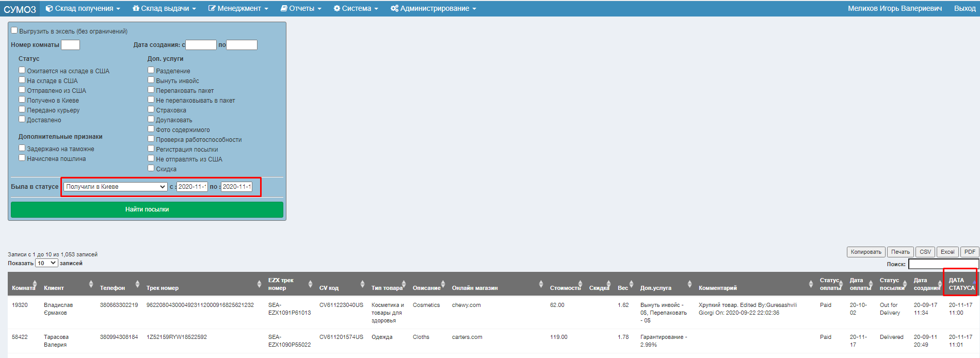Sort table by Комната column arrows
This screenshot has height=358, width=980.
point(35,284)
